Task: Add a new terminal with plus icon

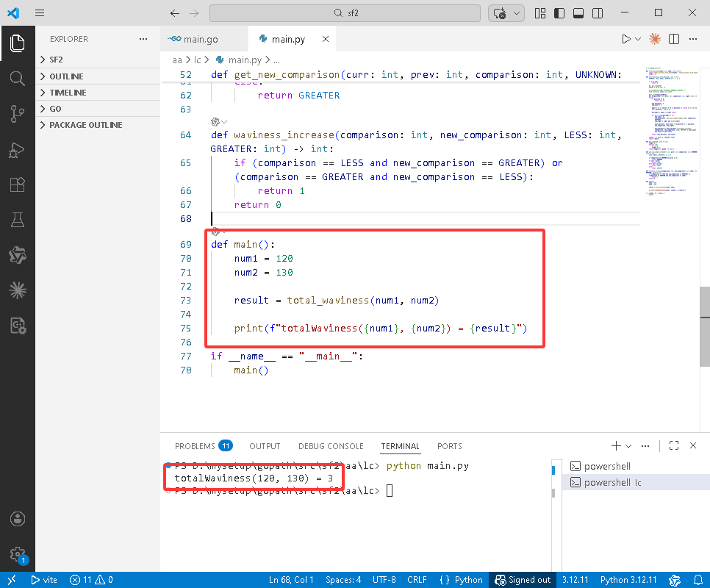Action: (616, 446)
